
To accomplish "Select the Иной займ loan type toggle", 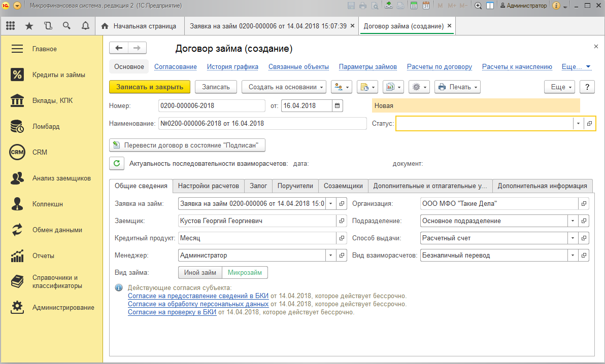I will pos(200,273).
